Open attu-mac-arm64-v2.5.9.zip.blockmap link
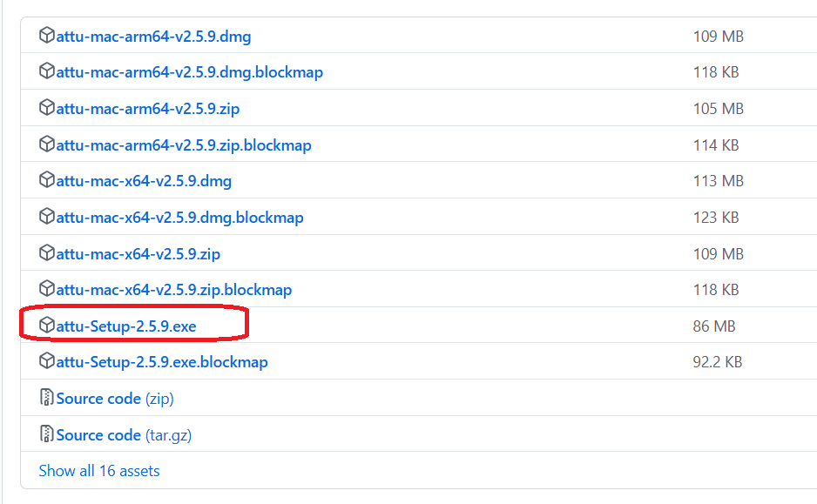 (183, 145)
